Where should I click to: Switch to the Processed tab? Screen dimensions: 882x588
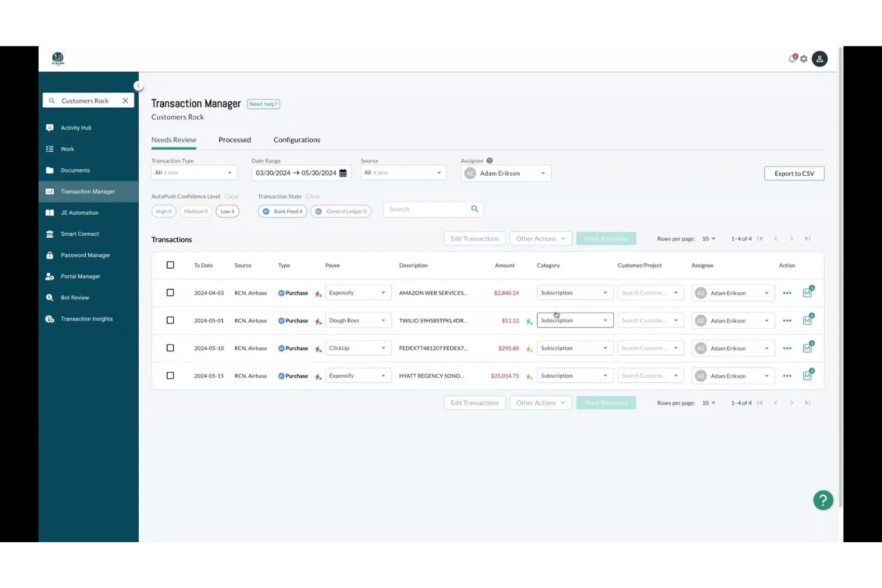coord(234,139)
